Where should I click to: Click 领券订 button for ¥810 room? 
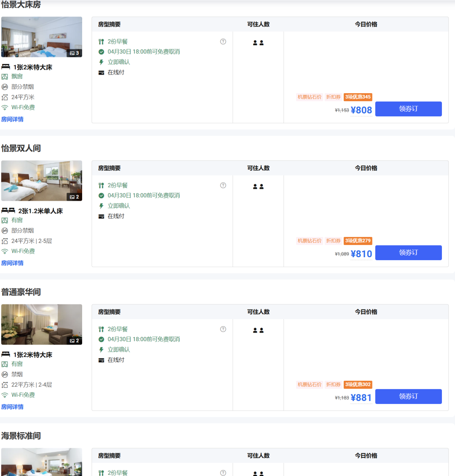(x=408, y=253)
